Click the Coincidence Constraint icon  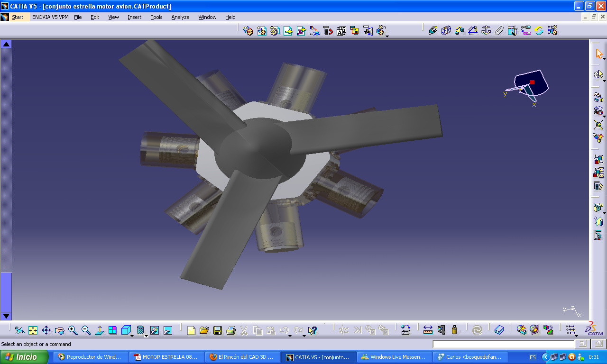(x=432, y=31)
